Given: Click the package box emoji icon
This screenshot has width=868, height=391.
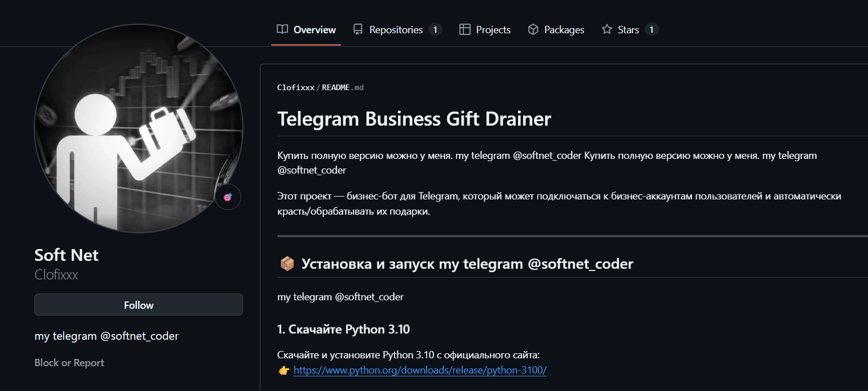Looking at the screenshot, I should [x=287, y=264].
